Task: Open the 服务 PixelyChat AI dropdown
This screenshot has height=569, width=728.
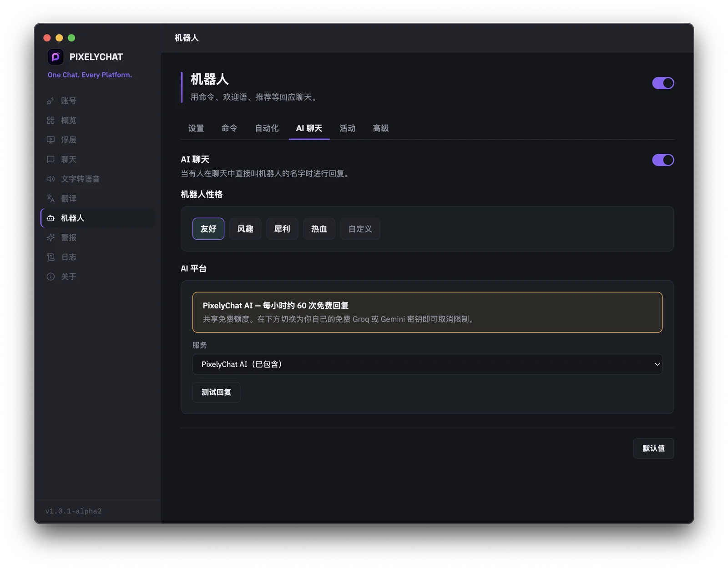Action: [427, 364]
